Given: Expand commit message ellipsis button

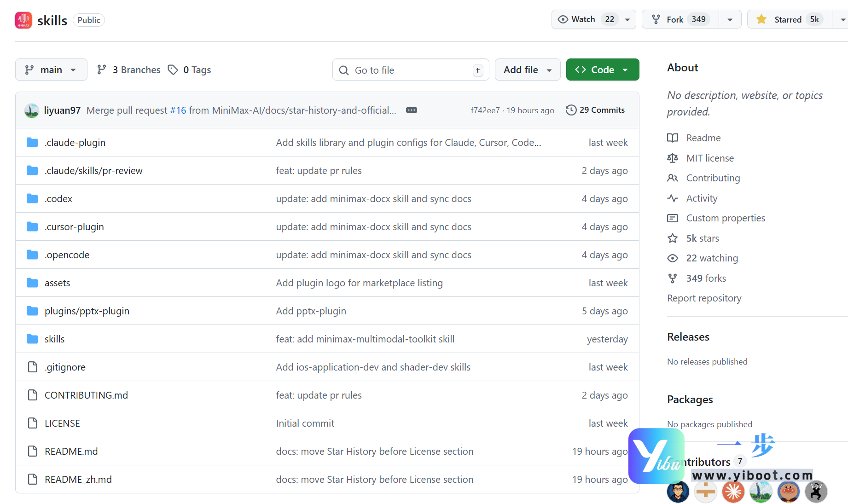Looking at the screenshot, I should coord(411,110).
